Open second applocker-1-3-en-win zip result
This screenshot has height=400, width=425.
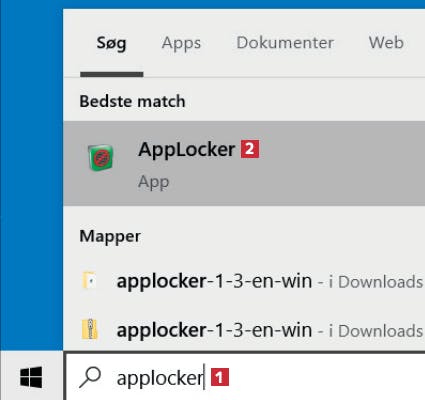coord(244,330)
